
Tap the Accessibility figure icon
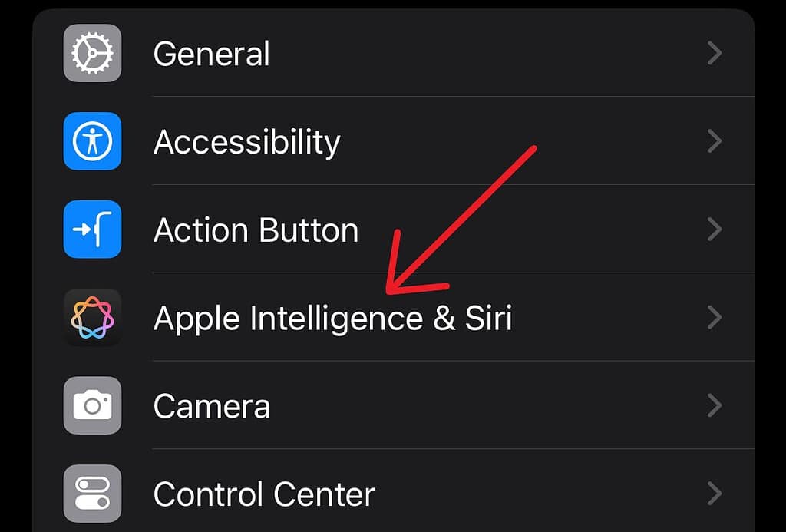[x=92, y=141]
